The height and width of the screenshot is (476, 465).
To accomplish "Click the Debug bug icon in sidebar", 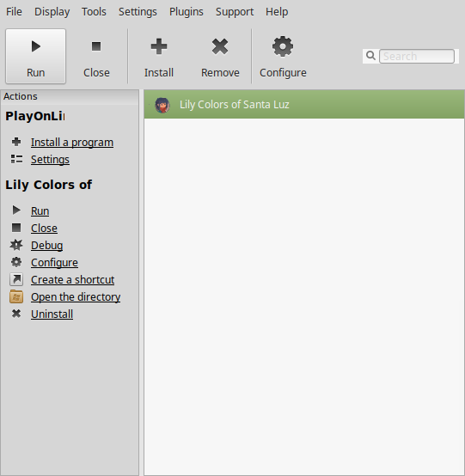I will tap(16, 245).
